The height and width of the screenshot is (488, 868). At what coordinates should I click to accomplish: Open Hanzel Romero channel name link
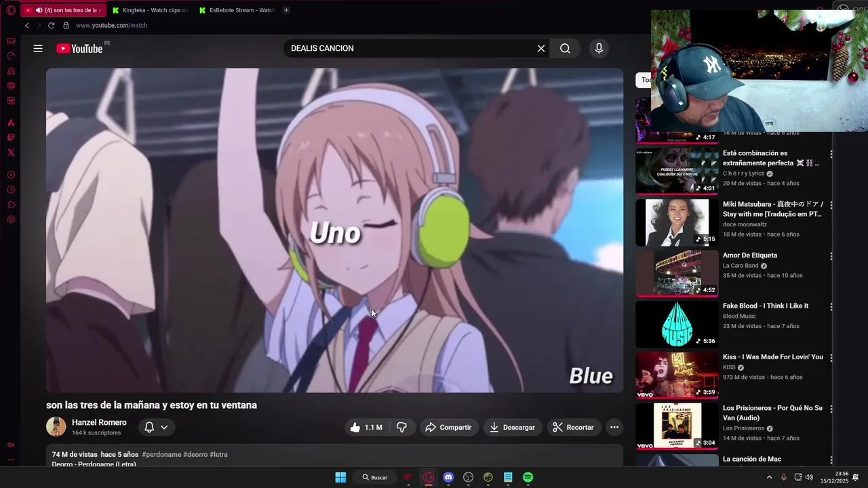pos(99,422)
